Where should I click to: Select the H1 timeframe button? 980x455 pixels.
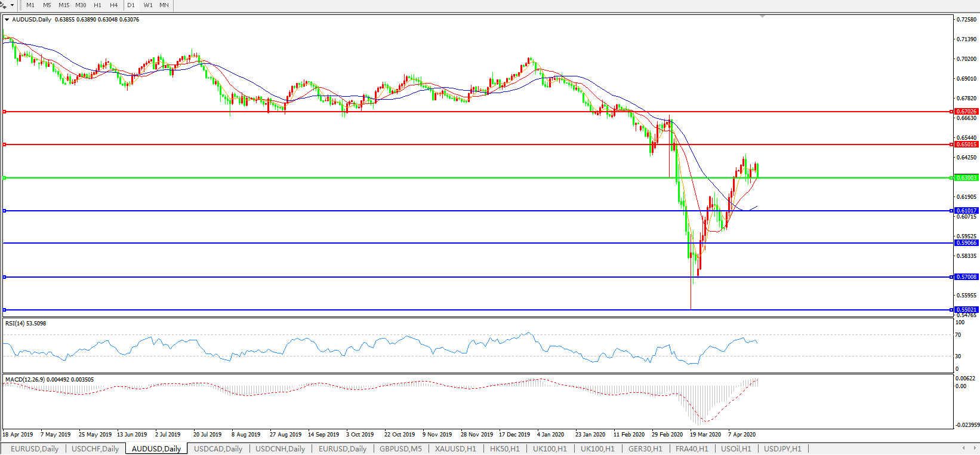click(97, 5)
